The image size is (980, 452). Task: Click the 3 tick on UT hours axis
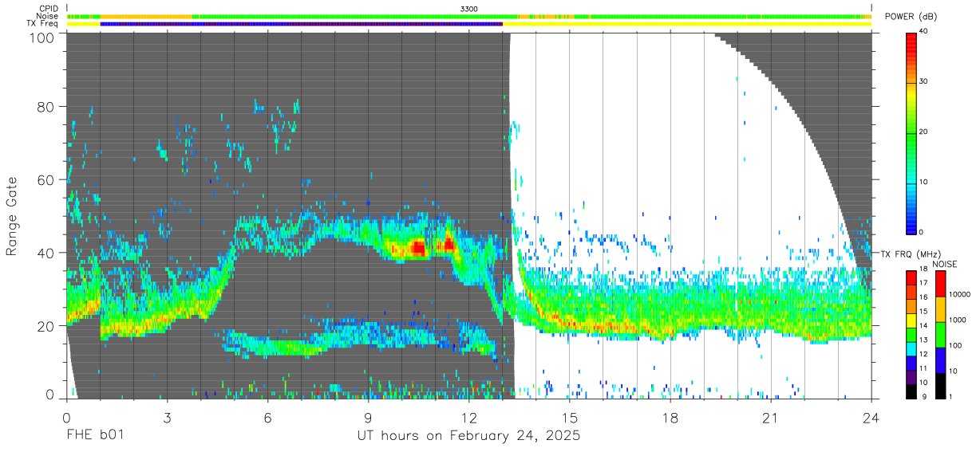pyautogui.click(x=167, y=417)
